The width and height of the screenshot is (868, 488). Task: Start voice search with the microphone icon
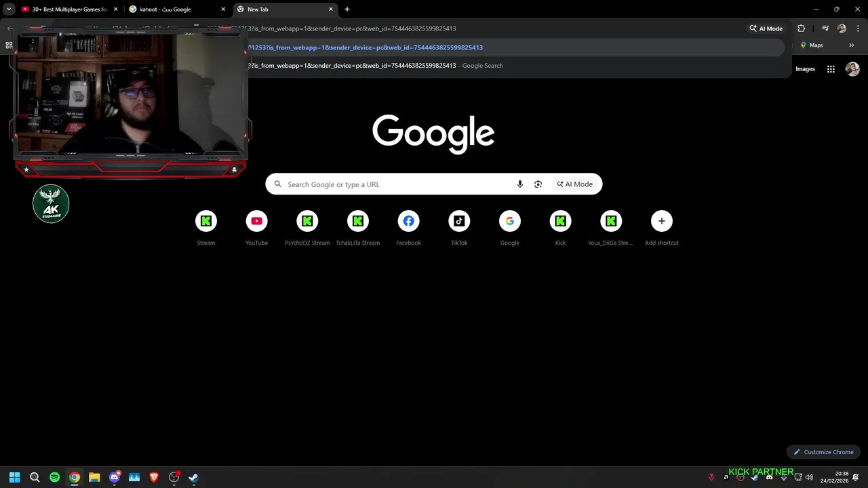(x=520, y=184)
